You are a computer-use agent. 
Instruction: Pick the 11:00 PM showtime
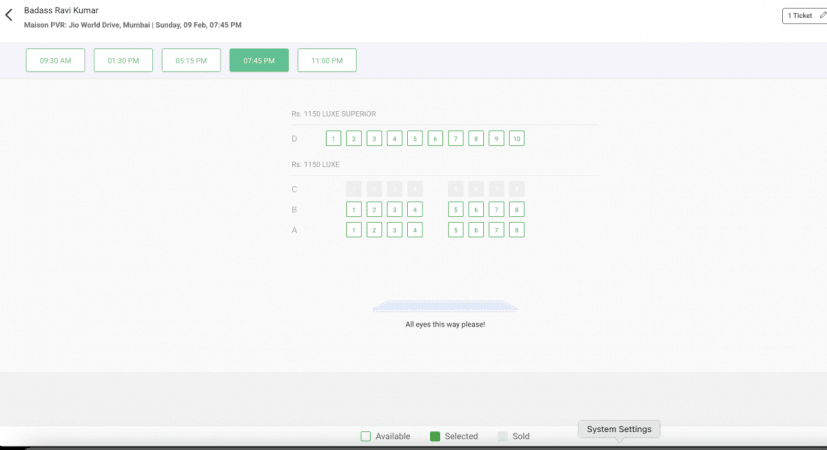point(327,60)
